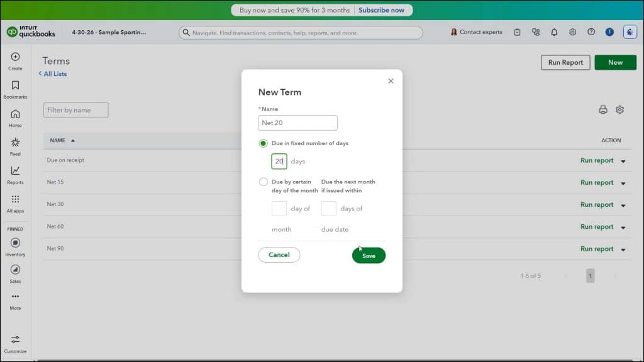Print the terms list
Image resolution: width=644 pixels, height=362 pixels.
coord(603,109)
